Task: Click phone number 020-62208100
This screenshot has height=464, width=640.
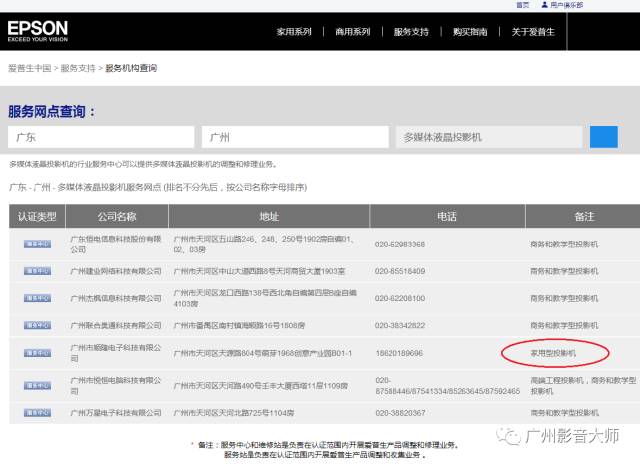Action: (400, 298)
